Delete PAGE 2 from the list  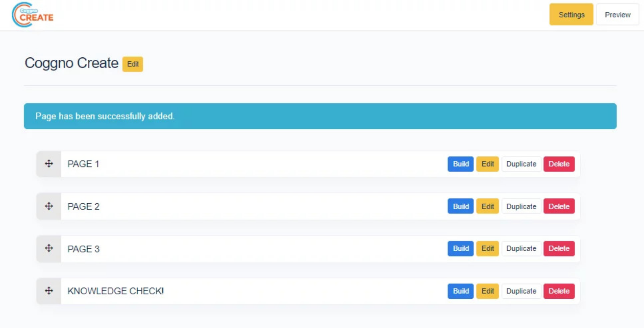click(x=559, y=206)
